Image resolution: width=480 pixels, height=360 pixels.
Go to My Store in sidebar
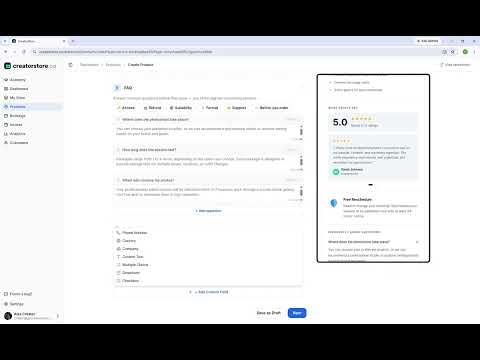point(15,98)
